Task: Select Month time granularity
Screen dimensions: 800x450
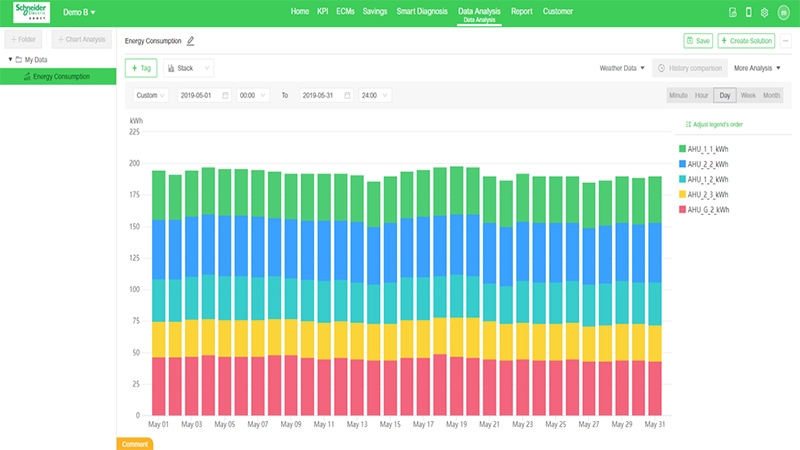Action: tap(771, 95)
